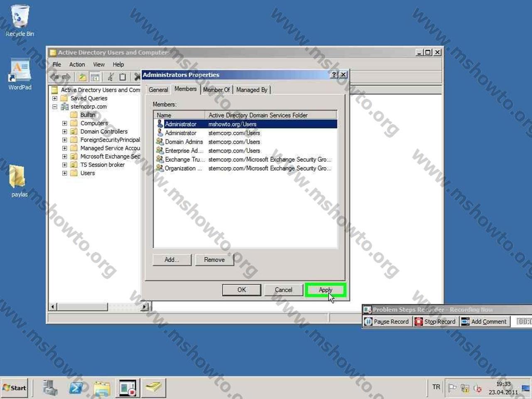
Task: Click the Action Center flag tray icon
Action: pyautogui.click(x=452, y=388)
